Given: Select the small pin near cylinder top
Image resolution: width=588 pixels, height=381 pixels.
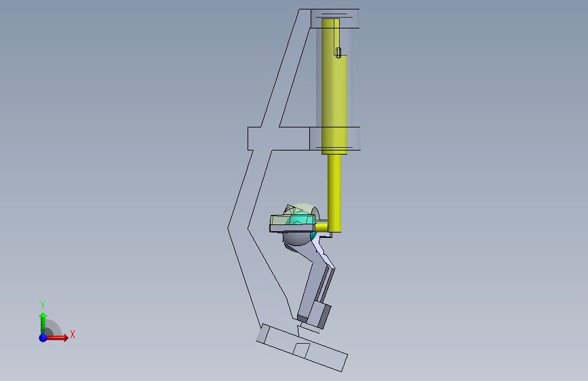Looking at the screenshot, I should 338,52.
